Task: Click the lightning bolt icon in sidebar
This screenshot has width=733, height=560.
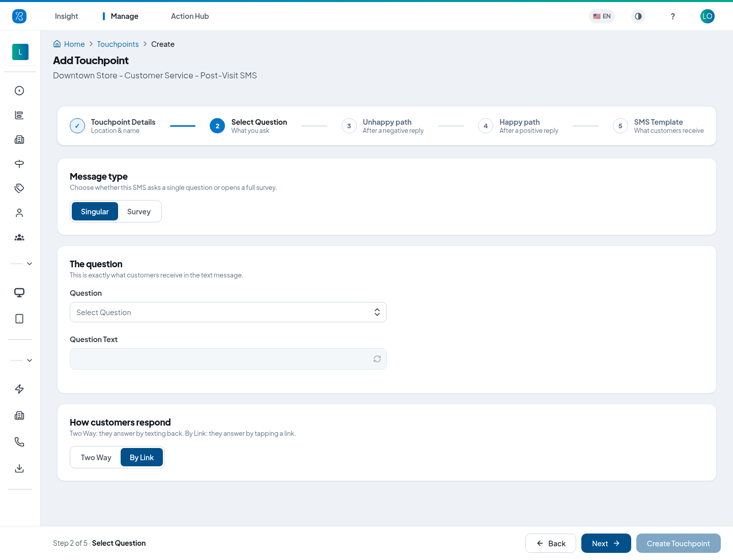Action: click(19, 389)
